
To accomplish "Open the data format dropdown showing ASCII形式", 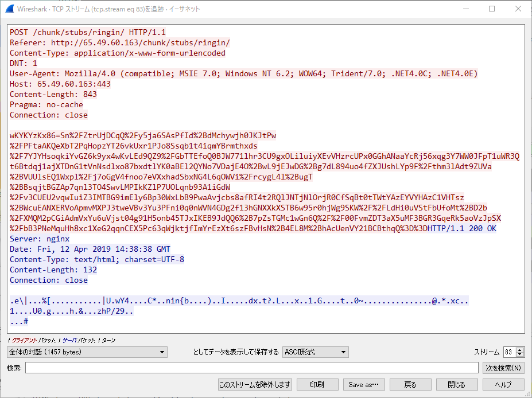I will [316, 352].
